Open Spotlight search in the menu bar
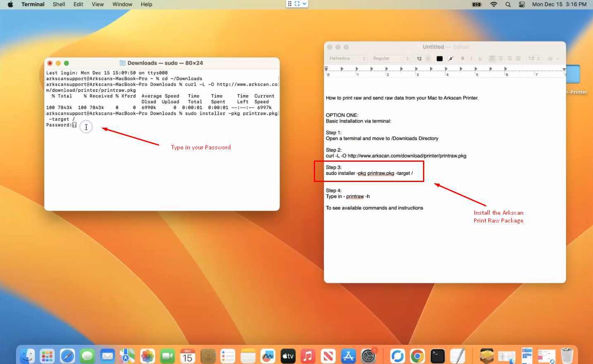 [508, 5]
